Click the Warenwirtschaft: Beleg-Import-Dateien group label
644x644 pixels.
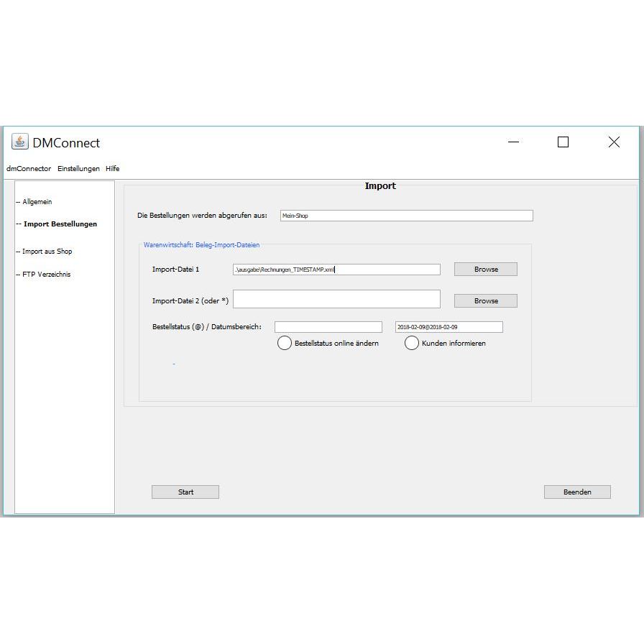[x=202, y=245]
